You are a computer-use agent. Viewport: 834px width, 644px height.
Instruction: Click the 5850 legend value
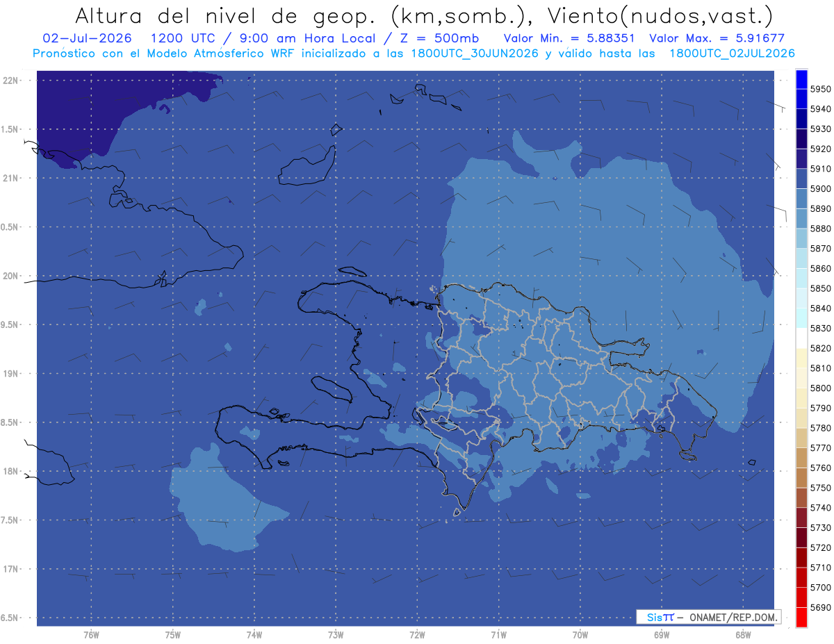[820, 288]
